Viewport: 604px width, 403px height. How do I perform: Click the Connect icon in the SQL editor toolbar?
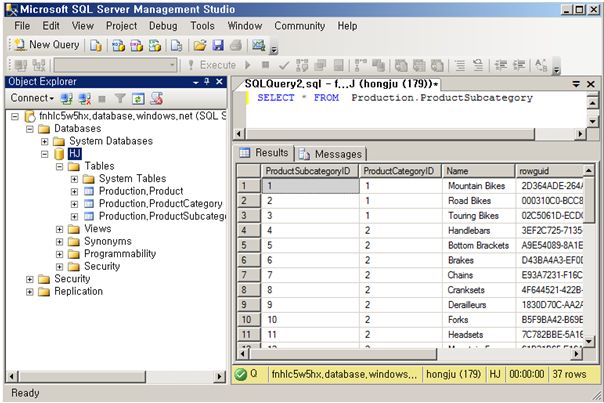point(21,65)
